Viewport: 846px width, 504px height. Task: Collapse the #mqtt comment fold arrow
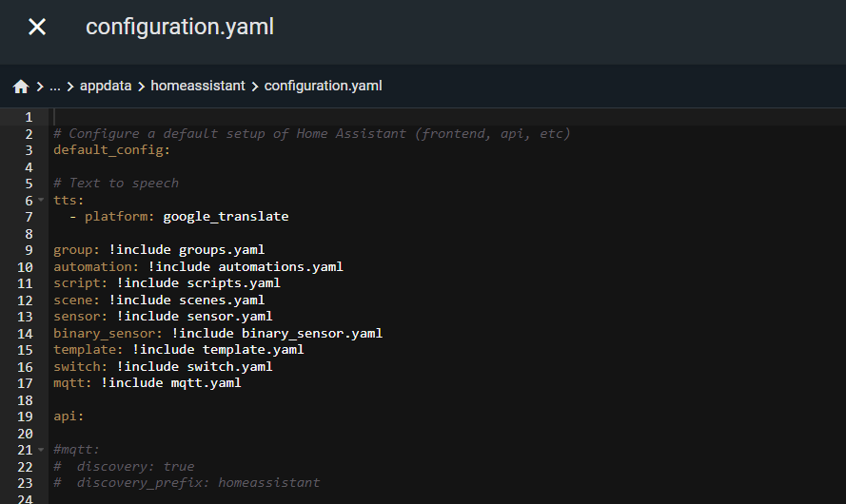41,450
